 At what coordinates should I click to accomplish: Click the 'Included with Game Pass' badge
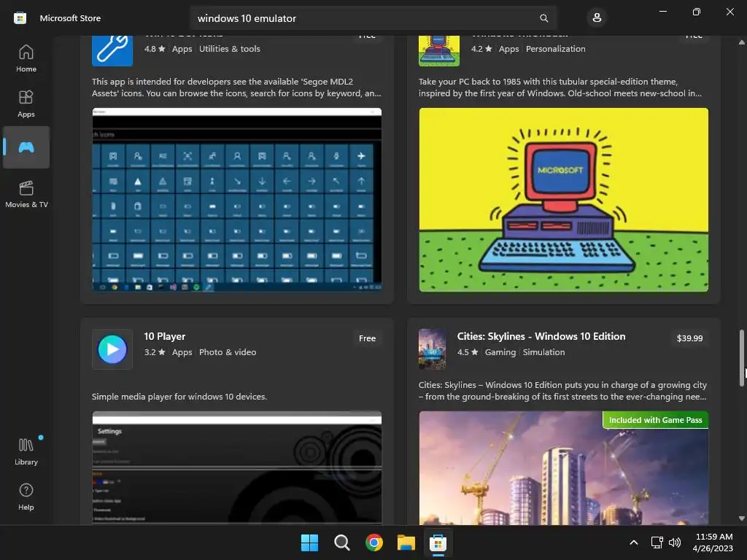tap(656, 420)
